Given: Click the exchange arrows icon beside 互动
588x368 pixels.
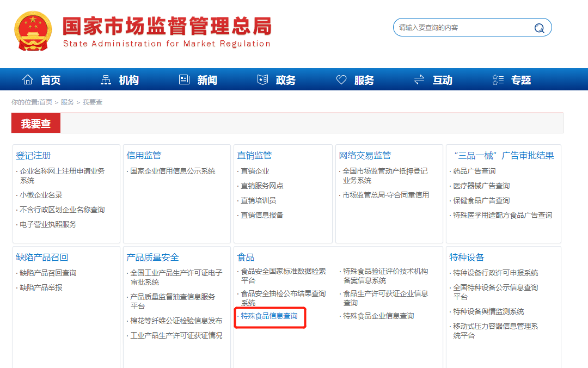Looking at the screenshot, I should click(419, 79).
